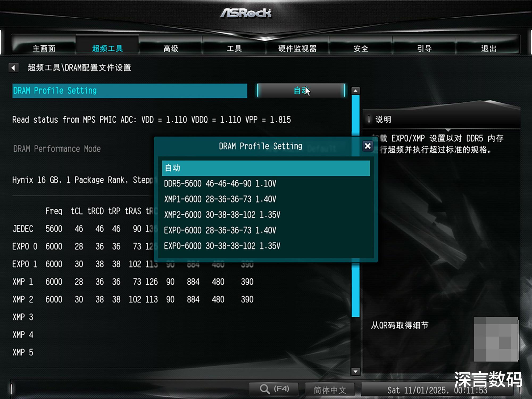Image resolution: width=532 pixels, height=399 pixels.
Task: Go to the 硬件监视器 tab
Action: [297, 48]
